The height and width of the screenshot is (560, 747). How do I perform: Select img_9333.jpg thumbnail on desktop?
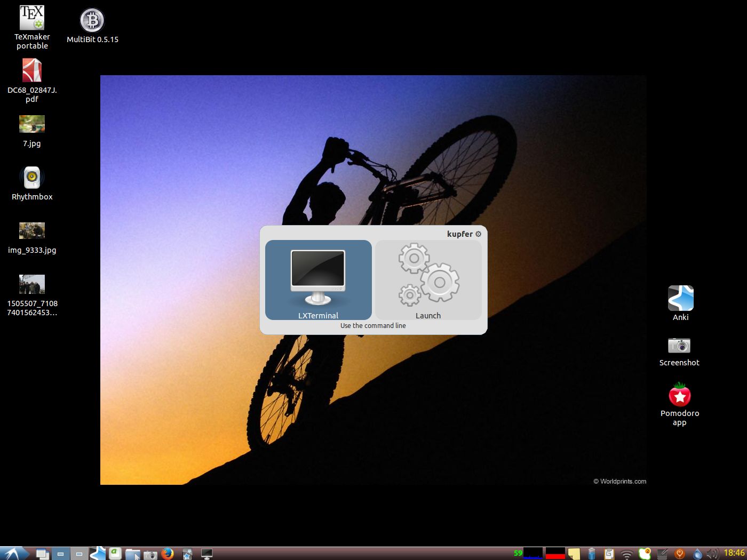pyautogui.click(x=32, y=238)
